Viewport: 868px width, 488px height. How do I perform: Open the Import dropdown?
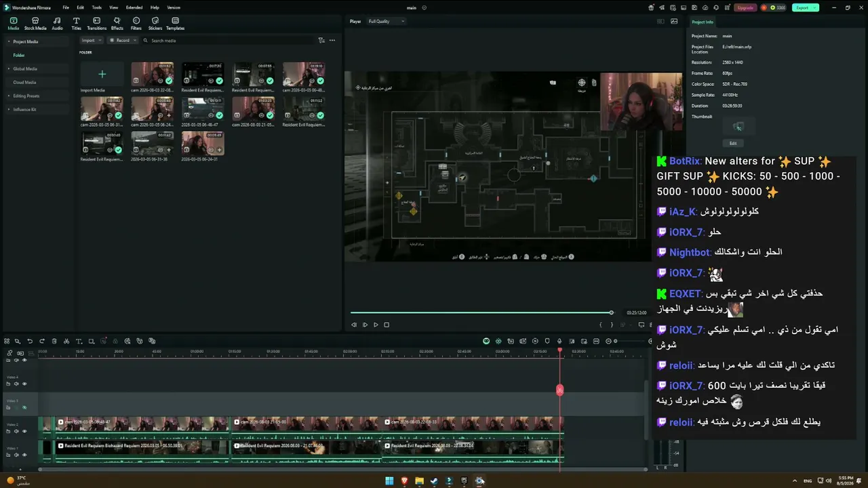91,41
